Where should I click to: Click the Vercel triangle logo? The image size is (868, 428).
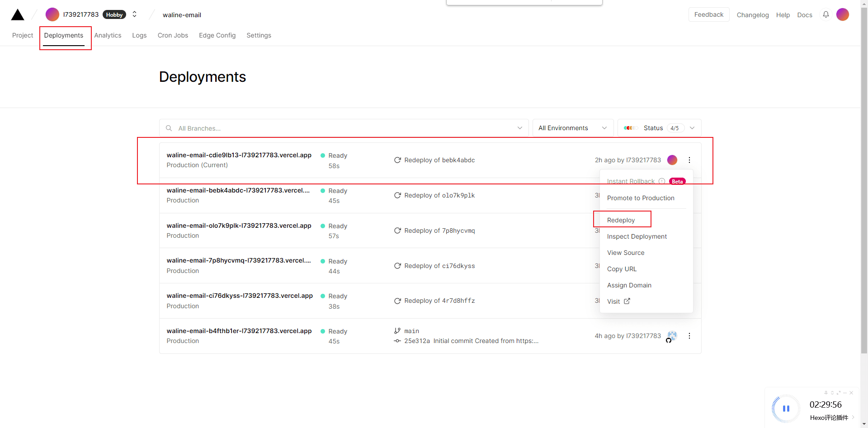click(x=18, y=14)
